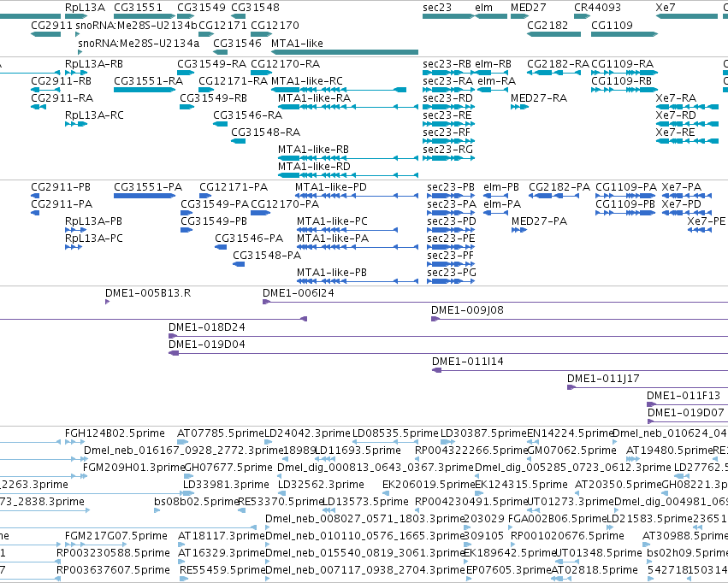728x583 pixels.
Task: Click EST LD33981.3prime
Action: (226, 486)
